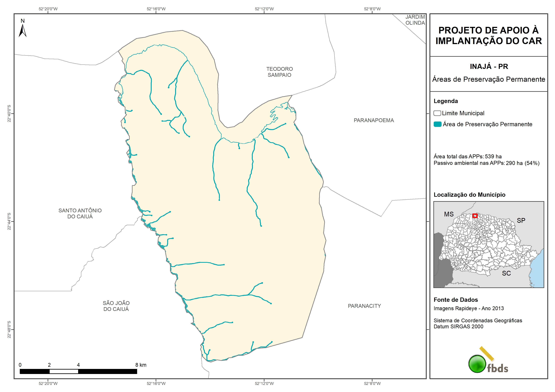Click the SP state label in inset

(521, 220)
